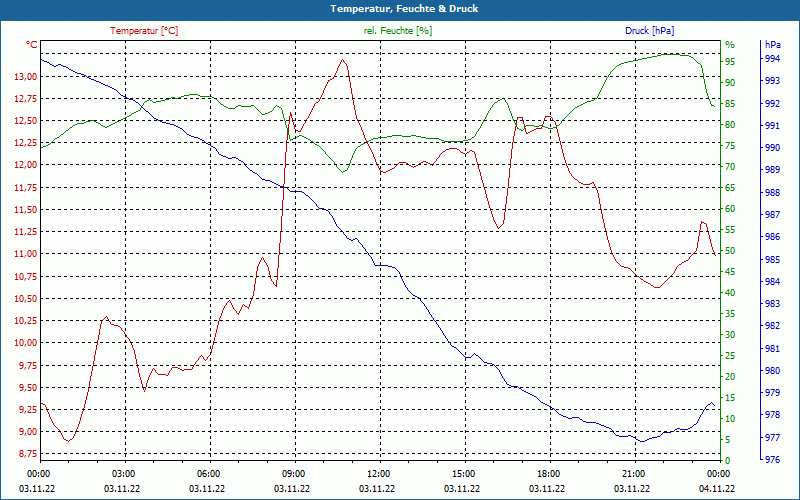Click the '980' pressure axis value
This screenshot has height=500, width=800.
[x=772, y=370]
